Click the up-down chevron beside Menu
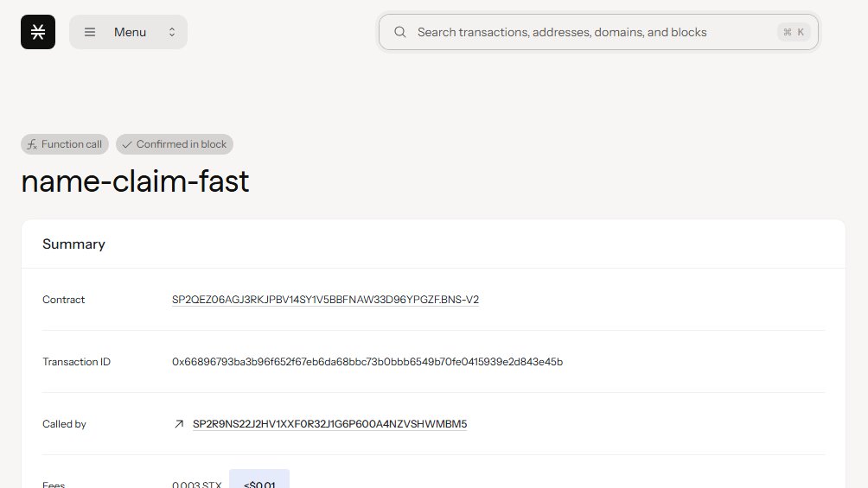This screenshot has height=488, width=868. [x=172, y=32]
